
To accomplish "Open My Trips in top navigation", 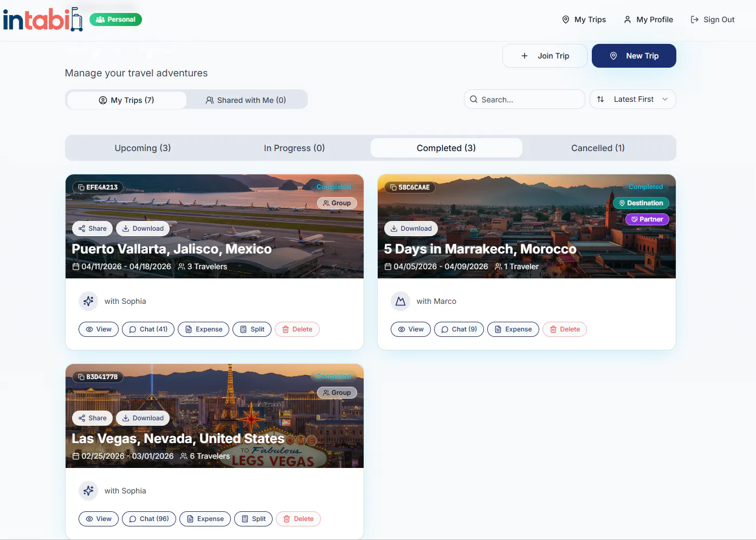I will click(584, 19).
